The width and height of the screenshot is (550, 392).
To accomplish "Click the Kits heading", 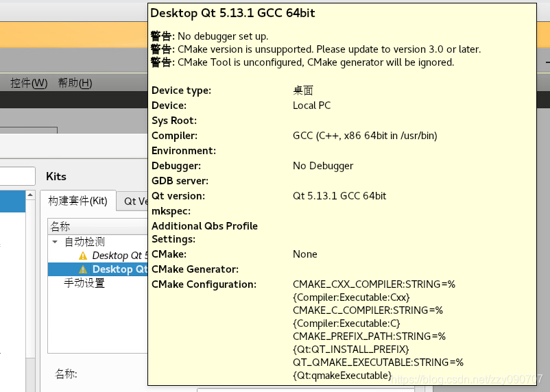I will pyautogui.click(x=56, y=176).
